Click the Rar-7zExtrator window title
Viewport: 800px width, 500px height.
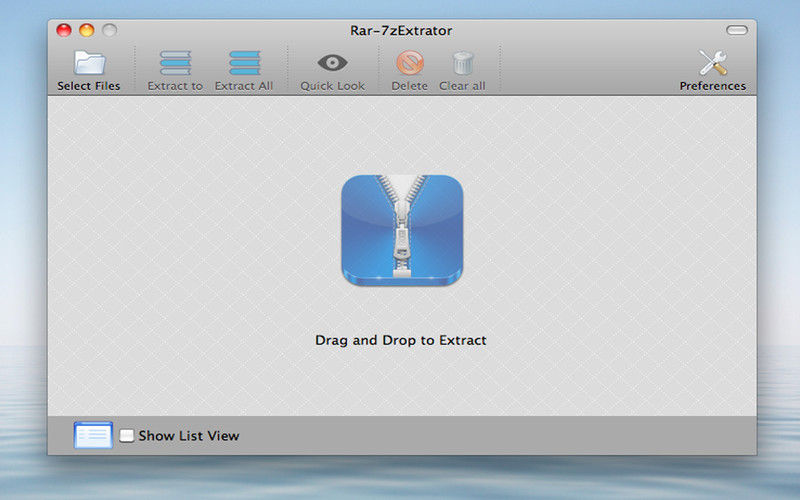point(401,31)
